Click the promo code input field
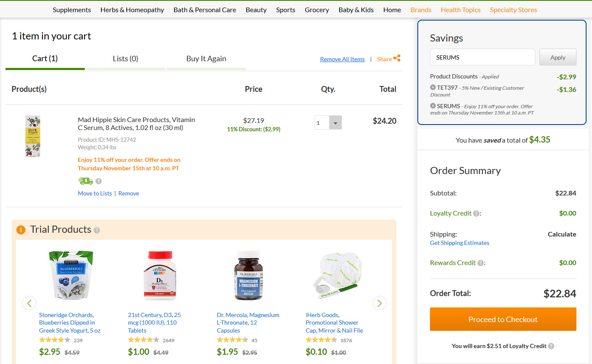The height and width of the screenshot is (364, 592). pos(482,57)
